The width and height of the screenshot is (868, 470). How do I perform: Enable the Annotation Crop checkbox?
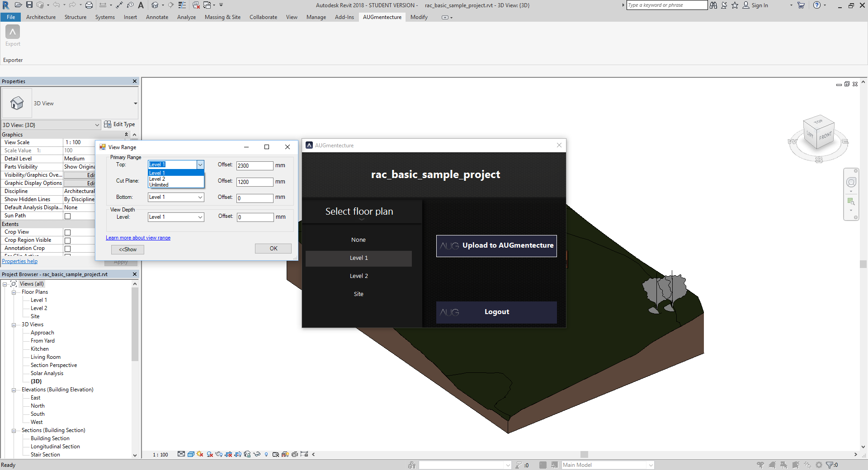(68, 249)
